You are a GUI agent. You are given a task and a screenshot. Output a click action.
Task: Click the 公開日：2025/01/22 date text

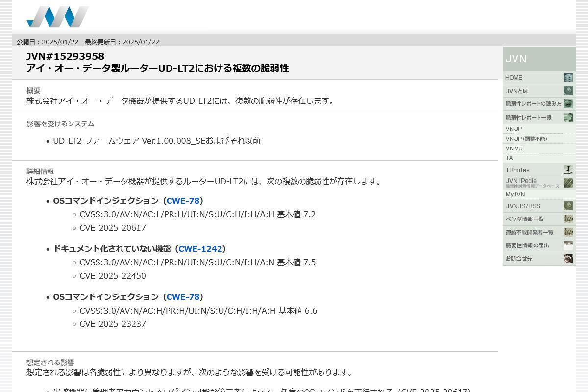(x=48, y=42)
